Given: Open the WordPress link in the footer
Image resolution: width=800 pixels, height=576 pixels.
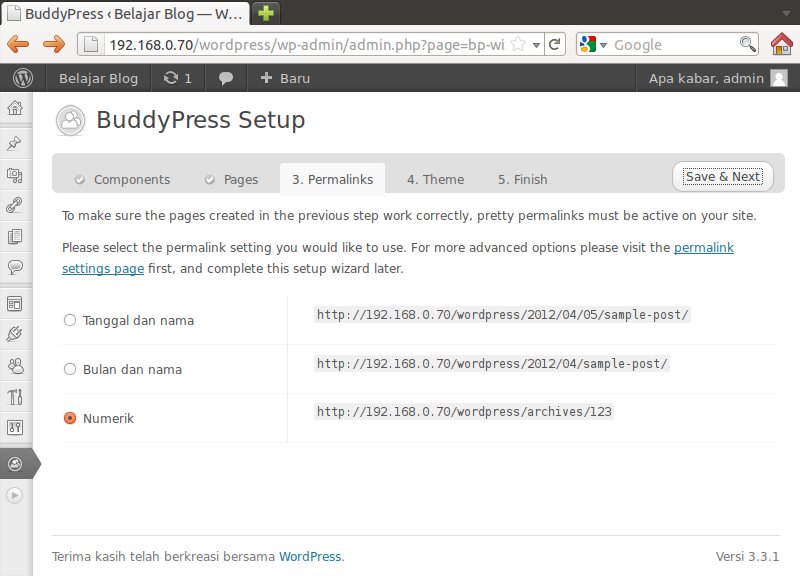Looking at the screenshot, I should coord(310,556).
